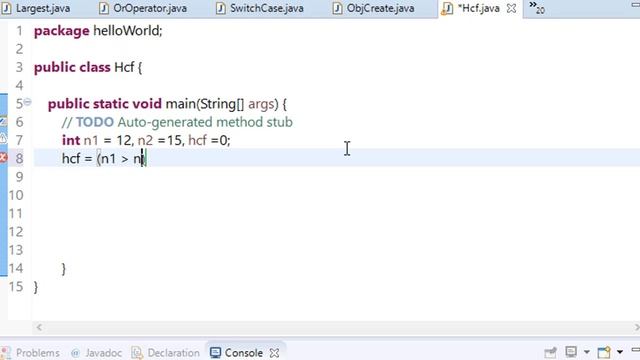The width and height of the screenshot is (640, 360).
Task: Click 'Auto-generated method stub' comment text
Action: (x=205, y=122)
